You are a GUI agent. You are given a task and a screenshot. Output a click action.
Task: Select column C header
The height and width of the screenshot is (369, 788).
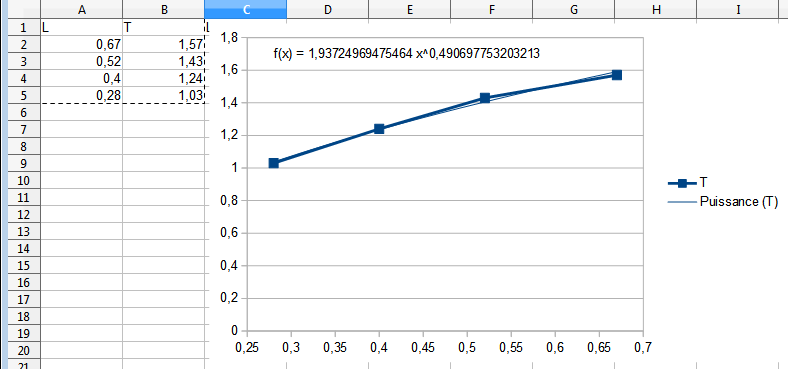pyautogui.click(x=245, y=9)
